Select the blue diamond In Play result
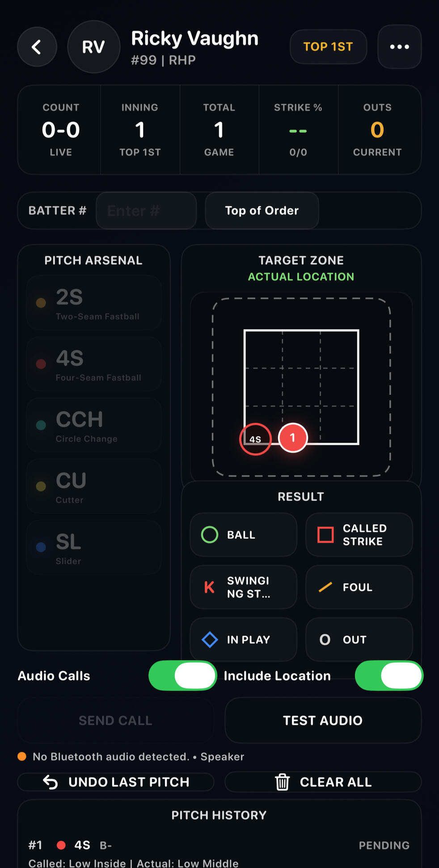 (x=243, y=639)
